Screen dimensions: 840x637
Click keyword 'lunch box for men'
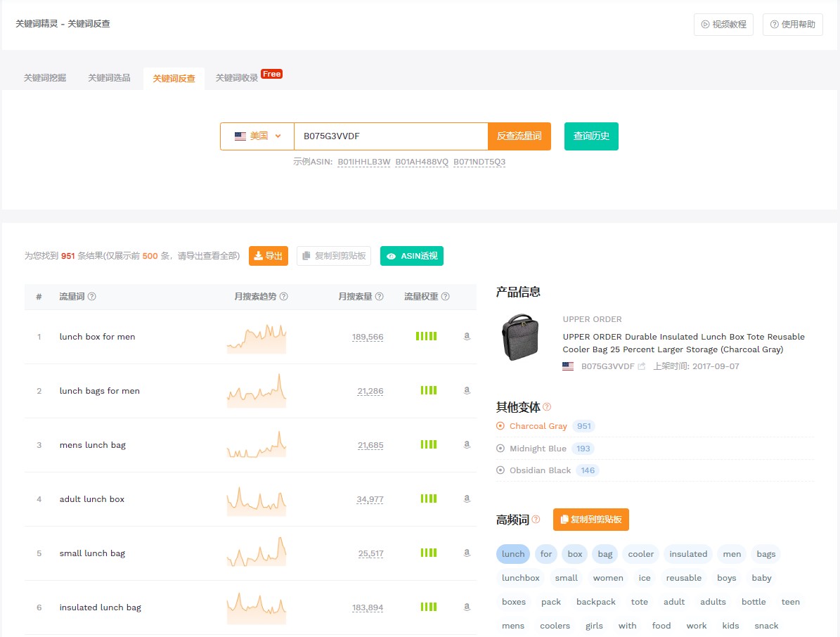[97, 337]
